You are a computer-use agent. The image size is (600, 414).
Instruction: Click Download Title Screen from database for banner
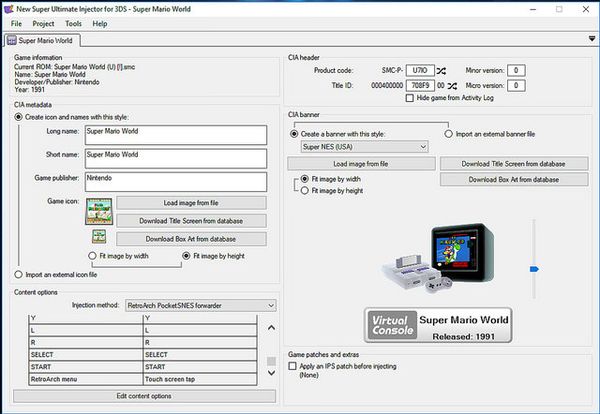point(514,164)
